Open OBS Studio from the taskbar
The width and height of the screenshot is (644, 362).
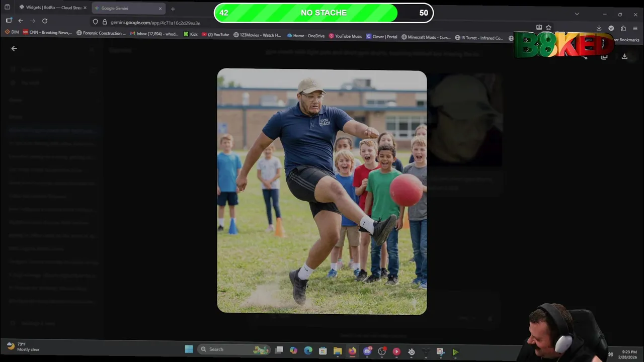click(x=382, y=351)
